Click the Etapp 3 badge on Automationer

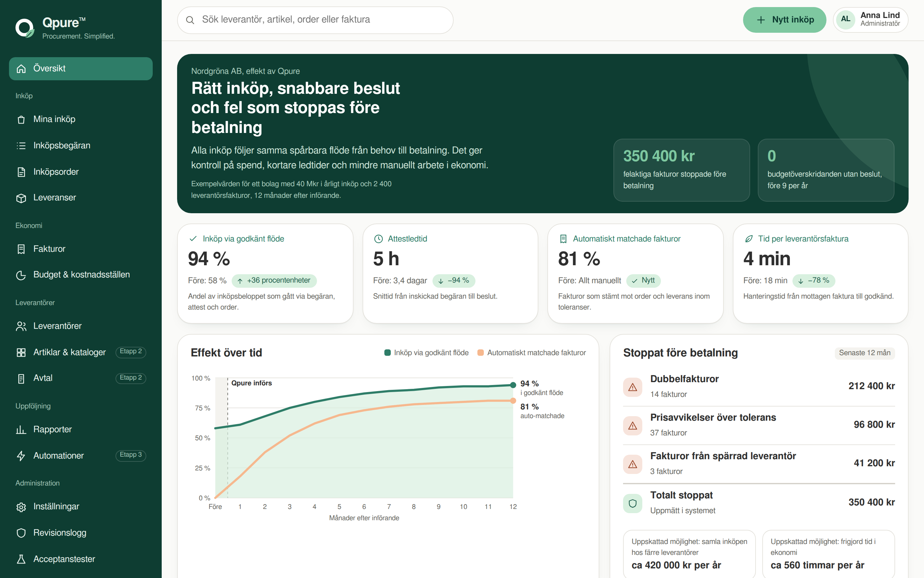click(x=131, y=455)
